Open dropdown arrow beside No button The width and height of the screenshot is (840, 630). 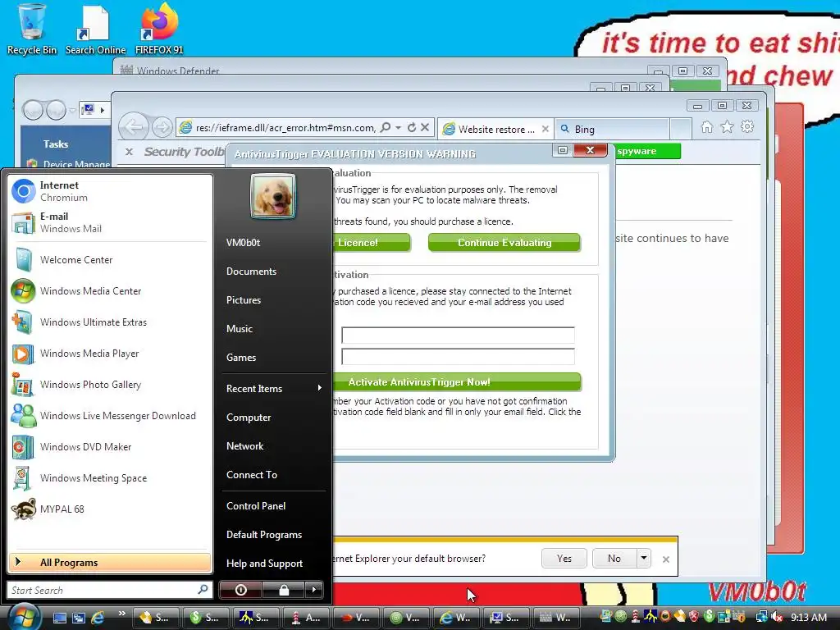643,558
